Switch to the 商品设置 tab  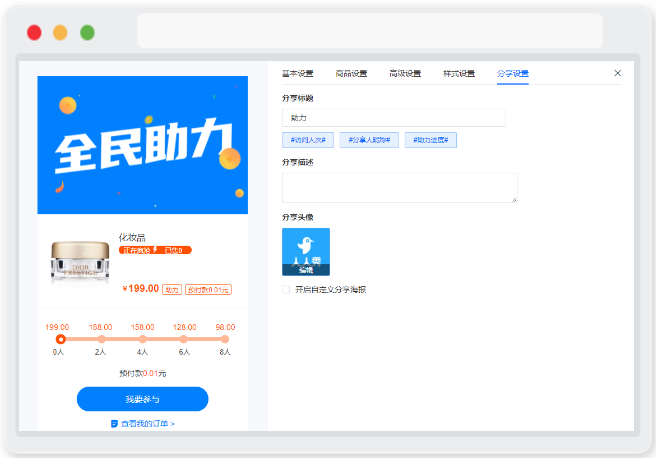pyautogui.click(x=351, y=74)
